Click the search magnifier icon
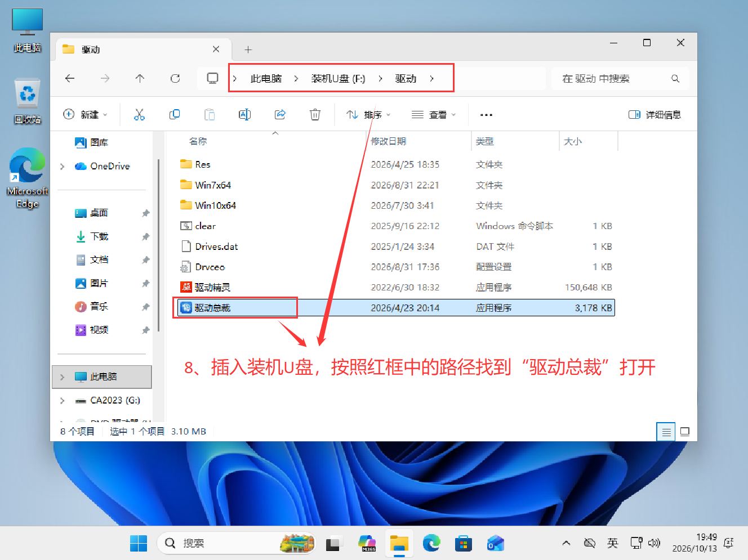Screen dimensions: 748x560 pos(675,79)
